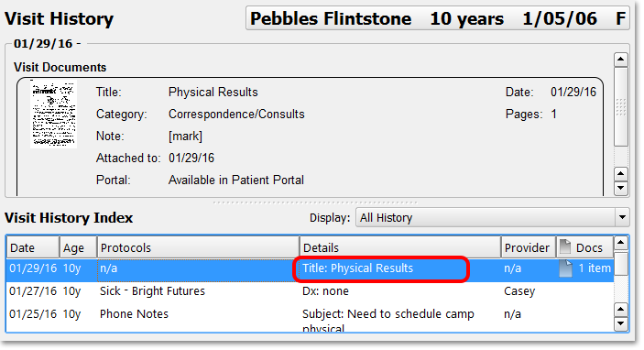Click the document icon in 01/29/16 Docs cell

click(x=565, y=268)
